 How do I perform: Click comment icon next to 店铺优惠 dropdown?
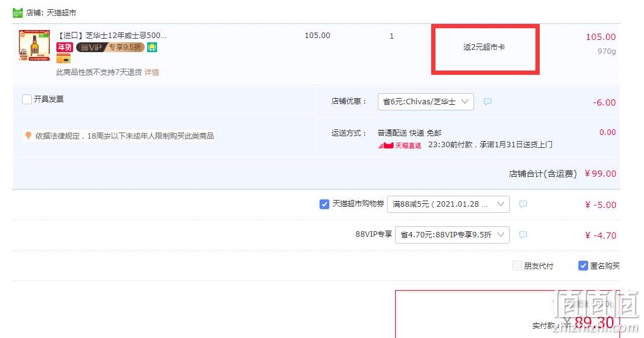(x=488, y=101)
